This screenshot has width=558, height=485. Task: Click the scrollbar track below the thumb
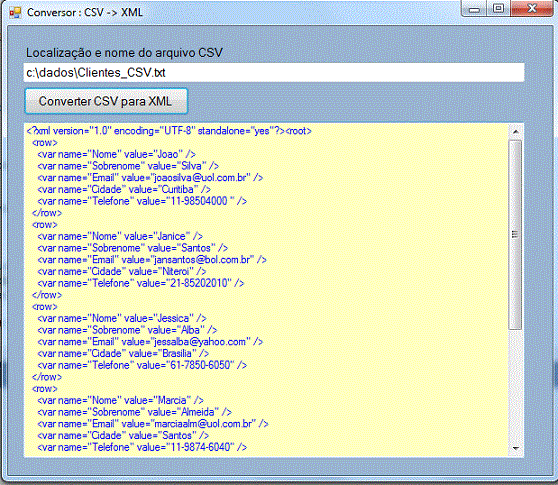(515, 385)
